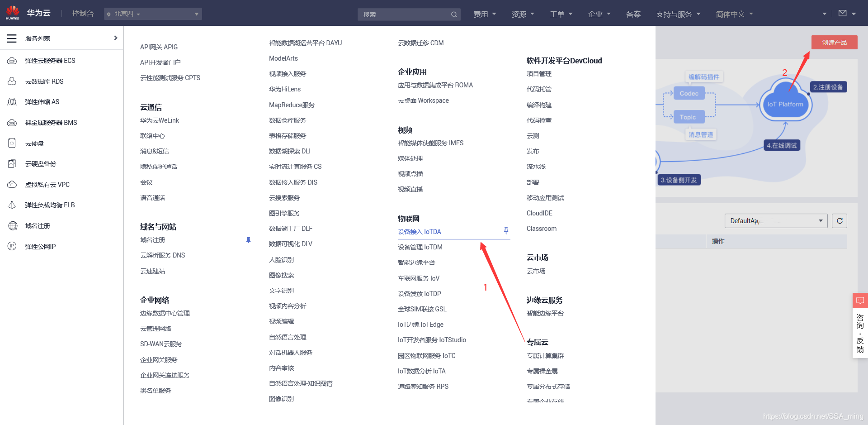Click the 域名注册 globe icon in sidebar
This screenshot has width=868, height=425.
coord(12,226)
